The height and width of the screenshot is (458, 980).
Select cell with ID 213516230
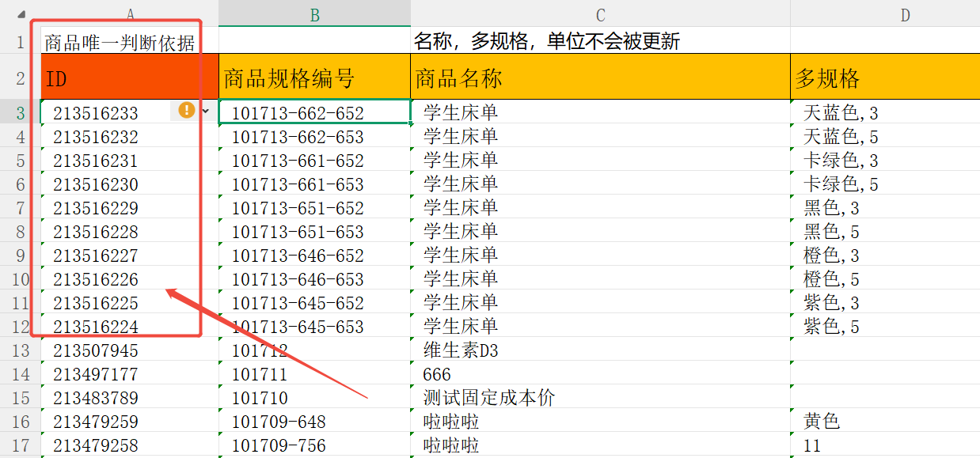point(96,184)
